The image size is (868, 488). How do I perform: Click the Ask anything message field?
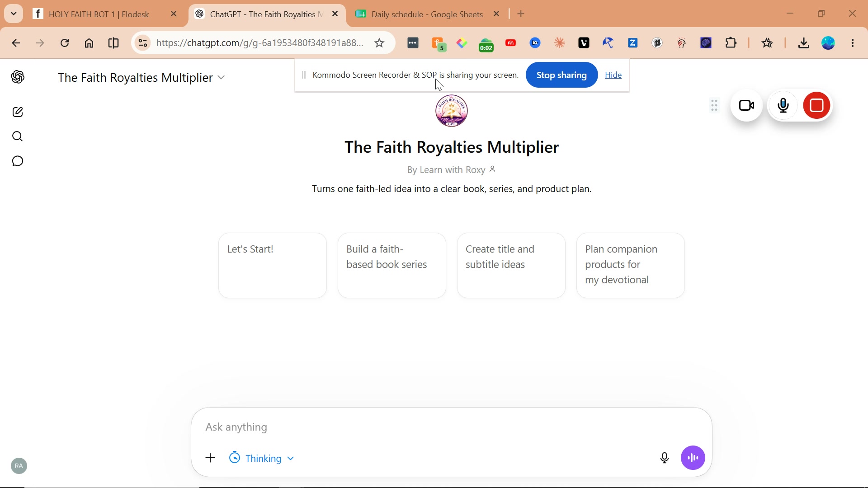pos(451,427)
